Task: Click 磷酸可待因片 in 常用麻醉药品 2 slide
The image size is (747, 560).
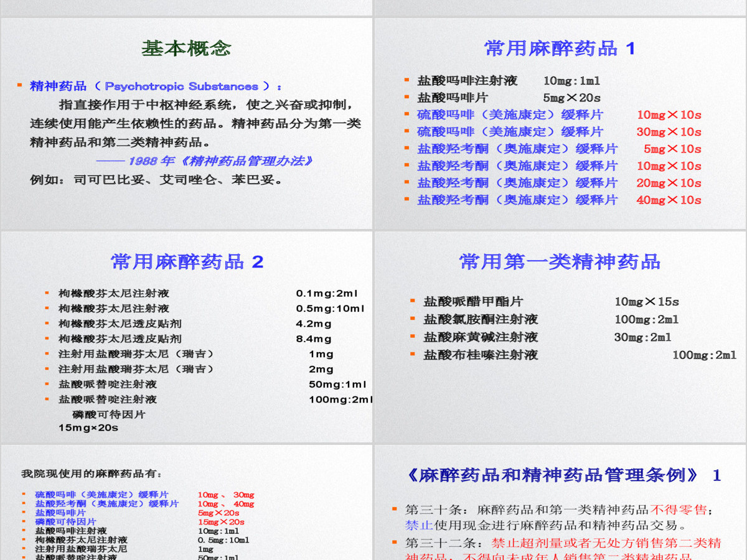Action: [x=109, y=414]
